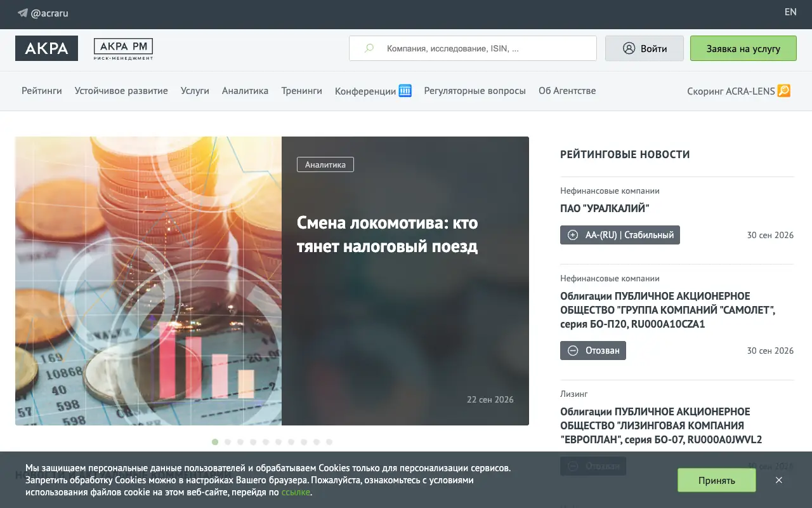
Task: Click the company search input field
Action: click(x=473, y=48)
